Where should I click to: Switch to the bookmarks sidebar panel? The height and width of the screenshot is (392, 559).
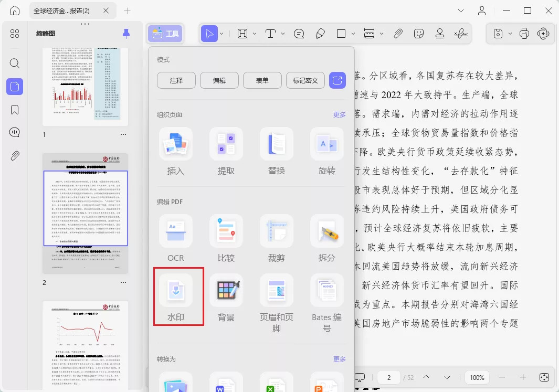[14, 109]
